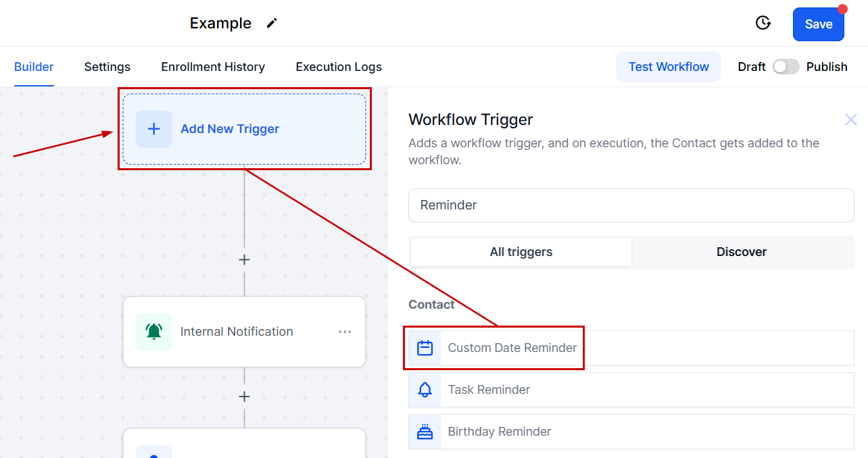Open Internal Notification three-dot options menu
Screen dimensions: 868x458
[x=345, y=332]
